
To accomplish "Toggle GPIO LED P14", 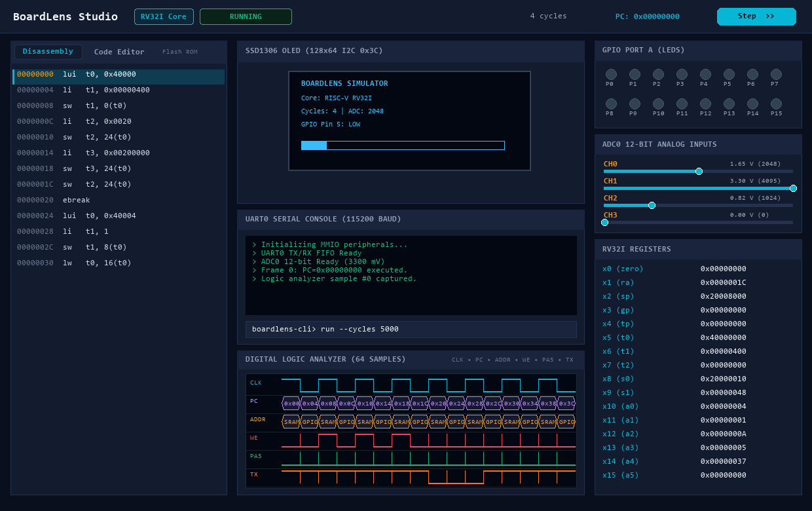I will click(752, 104).
